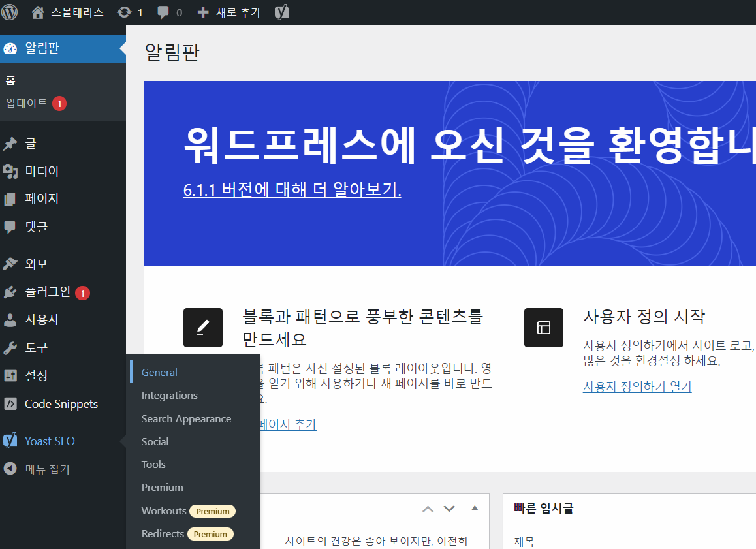The width and height of the screenshot is (756, 549).
Task: Open the Yoast icon in the admin bar
Action: click(281, 12)
